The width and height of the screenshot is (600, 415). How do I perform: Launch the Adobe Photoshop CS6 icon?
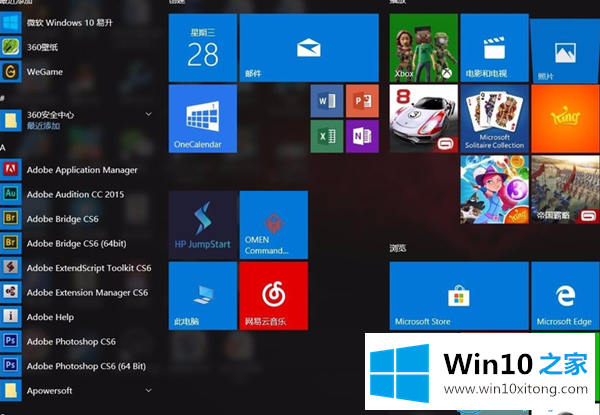(11, 341)
